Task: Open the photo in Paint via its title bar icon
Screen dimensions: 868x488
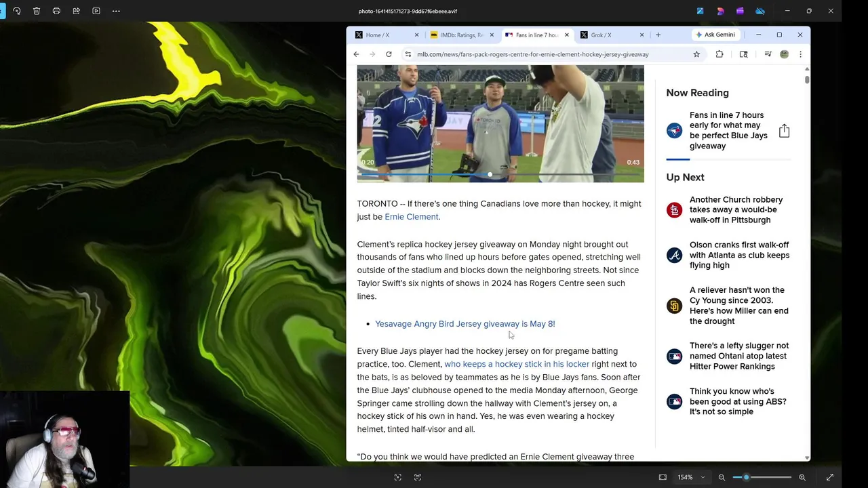Action: pos(700,11)
